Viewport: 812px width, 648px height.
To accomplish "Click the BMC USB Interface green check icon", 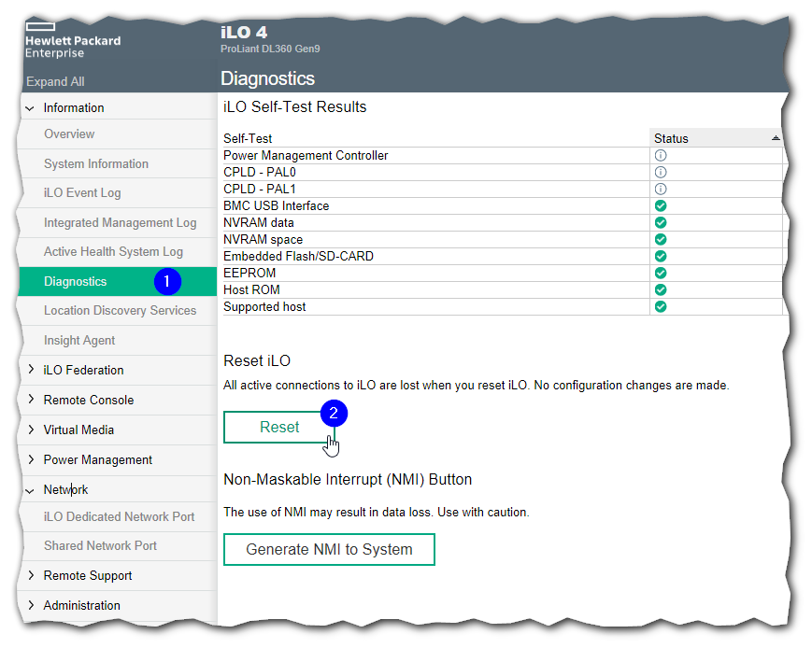I will (x=661, y=206).
